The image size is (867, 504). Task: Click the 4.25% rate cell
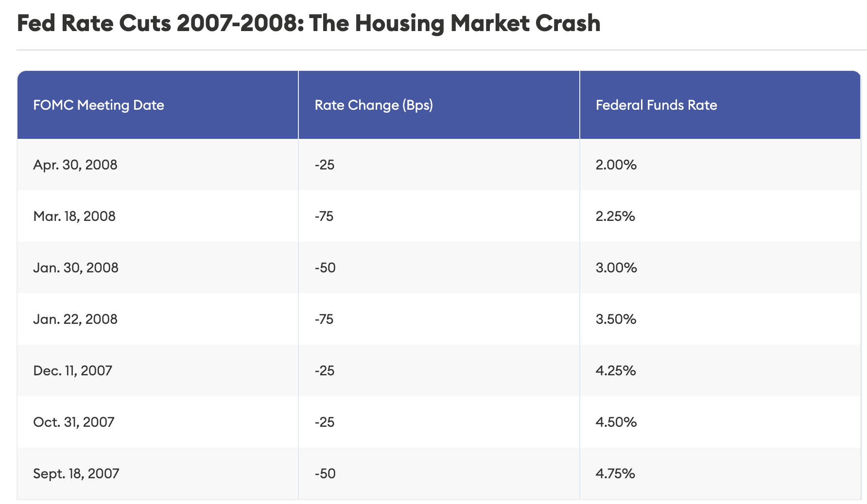click(x=616, y=370)
